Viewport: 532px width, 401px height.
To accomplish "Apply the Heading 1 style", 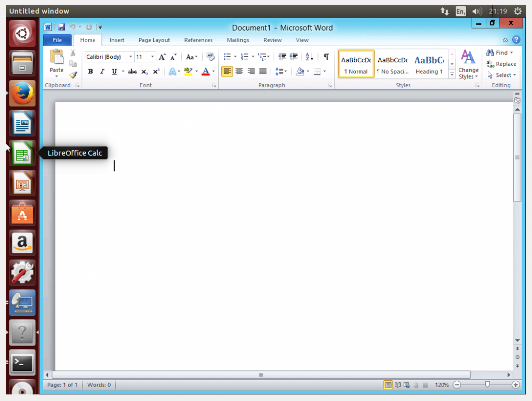I will tap(429, 64).
